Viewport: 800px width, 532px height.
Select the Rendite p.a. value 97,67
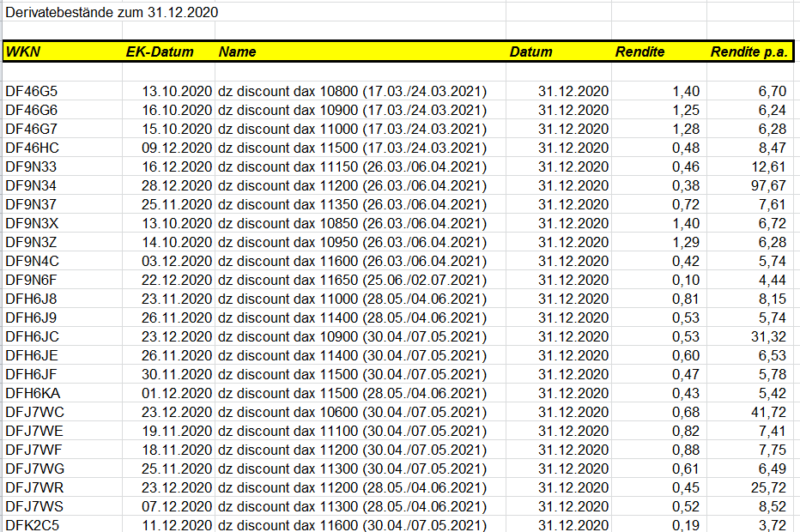click(x=768, y=185)
